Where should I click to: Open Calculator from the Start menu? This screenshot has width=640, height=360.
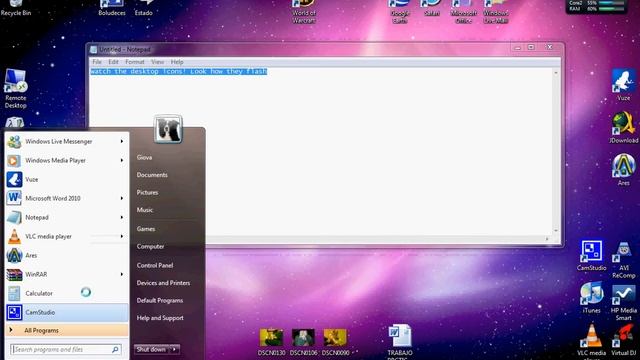(67, 293)
